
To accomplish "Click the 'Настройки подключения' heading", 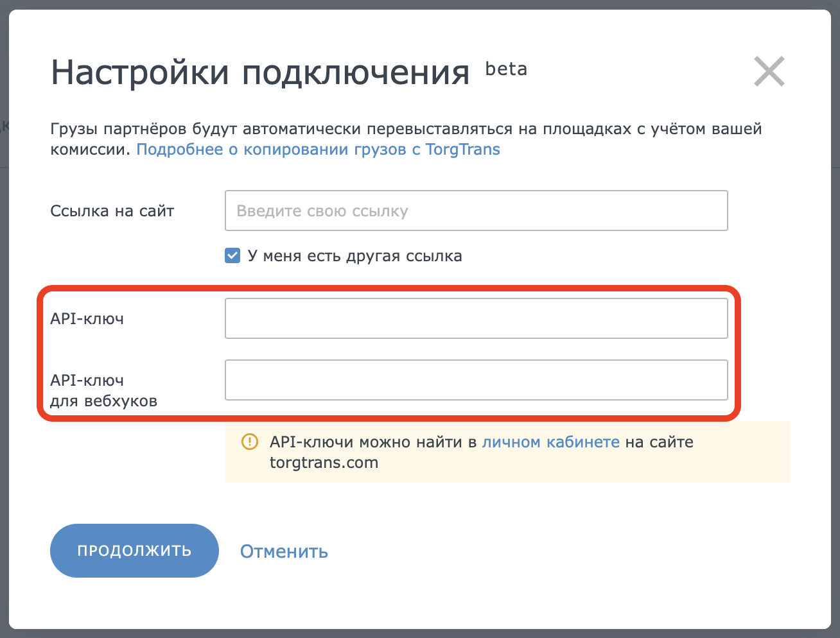I will pos(260,73).
